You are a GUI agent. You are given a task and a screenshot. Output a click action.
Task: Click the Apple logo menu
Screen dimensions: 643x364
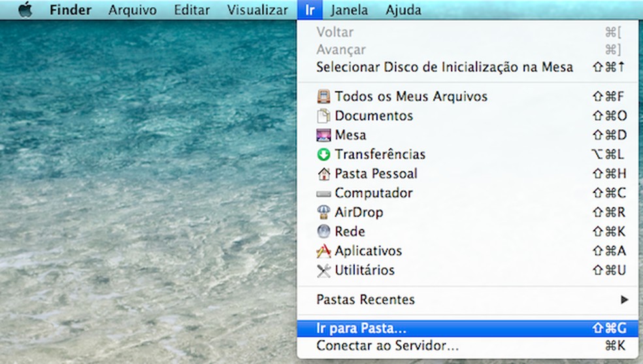[25, 10]
